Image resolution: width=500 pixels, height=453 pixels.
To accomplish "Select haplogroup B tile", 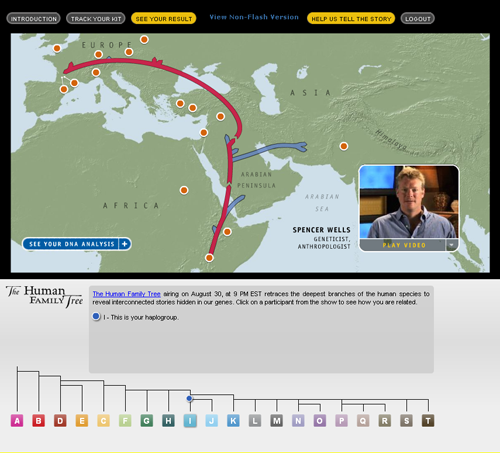I will [x=39, y=421].
